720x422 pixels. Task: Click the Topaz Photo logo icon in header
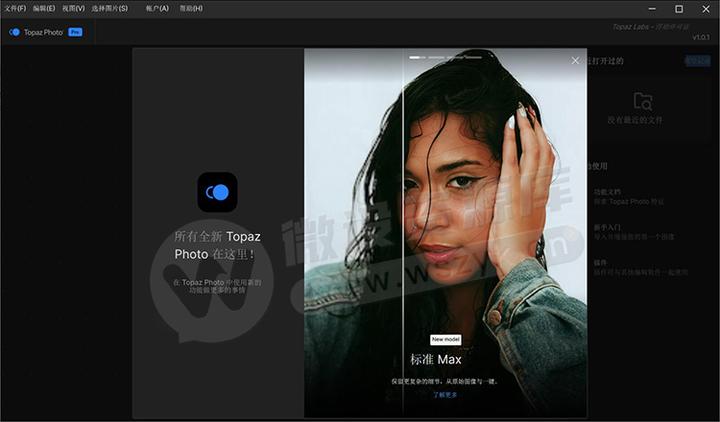pos(14,32)
